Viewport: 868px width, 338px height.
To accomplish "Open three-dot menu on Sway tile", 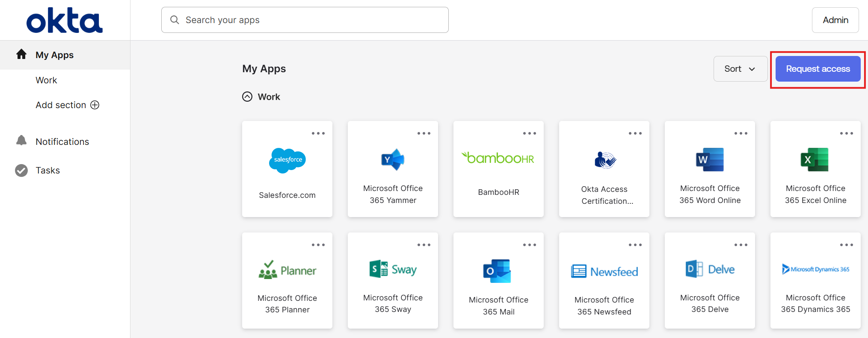I will 424,245.
